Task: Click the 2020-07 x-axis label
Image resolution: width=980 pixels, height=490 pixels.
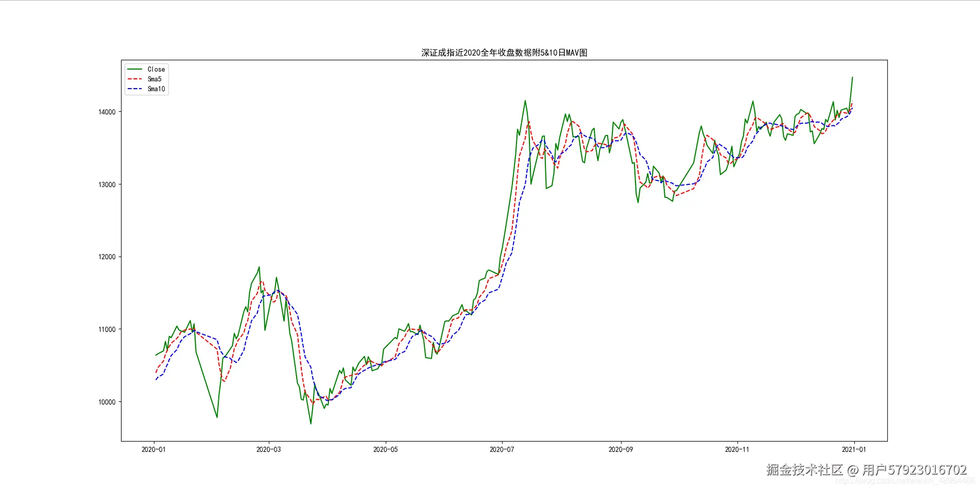Action: [x=502, y=449]
